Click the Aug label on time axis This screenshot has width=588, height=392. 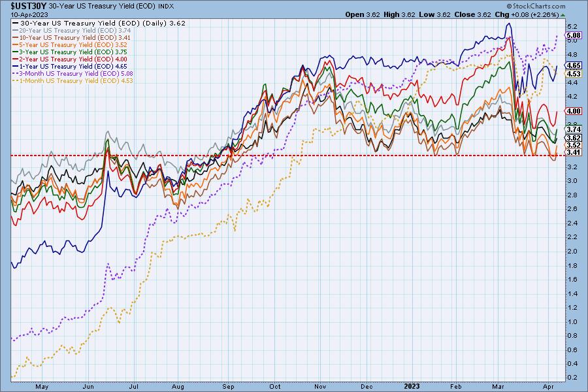177,386
